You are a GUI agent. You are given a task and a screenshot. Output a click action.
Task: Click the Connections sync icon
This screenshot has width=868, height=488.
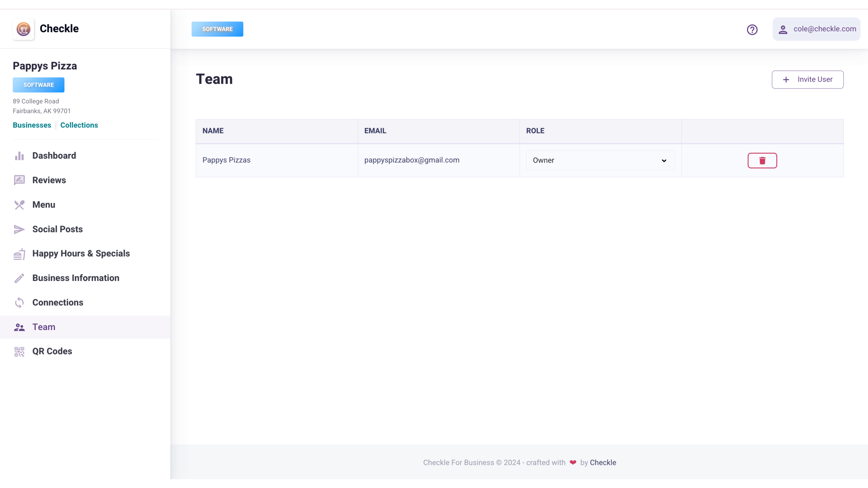coord(19,303)
